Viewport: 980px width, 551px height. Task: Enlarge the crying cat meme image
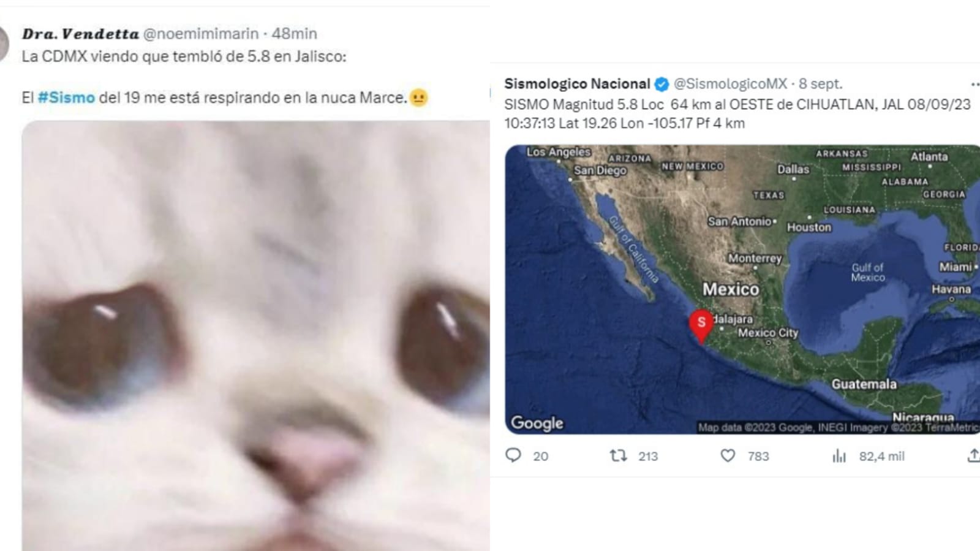[256, 335]
